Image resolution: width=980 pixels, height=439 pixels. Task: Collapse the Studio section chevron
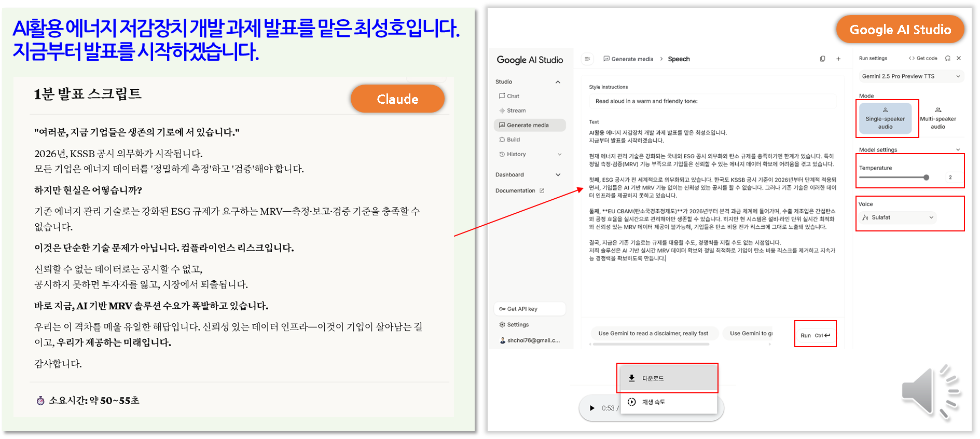coord(558,82)
